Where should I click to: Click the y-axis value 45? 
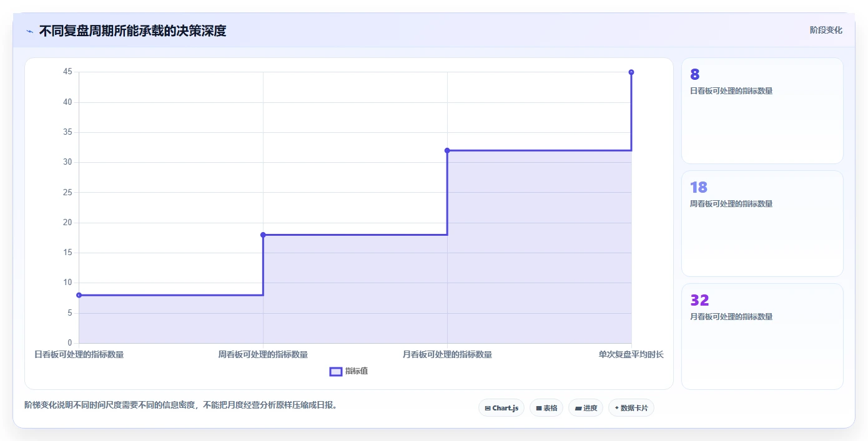pos(67,72)
